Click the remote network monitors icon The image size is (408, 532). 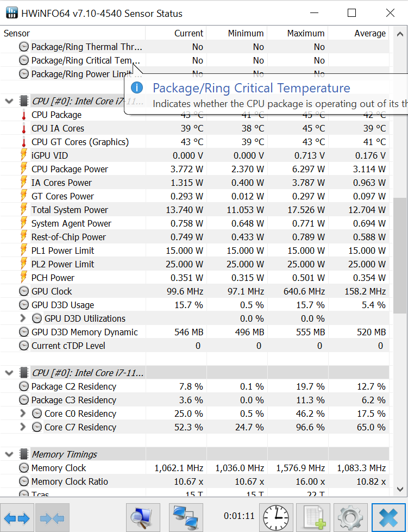[x=186, y=517]
